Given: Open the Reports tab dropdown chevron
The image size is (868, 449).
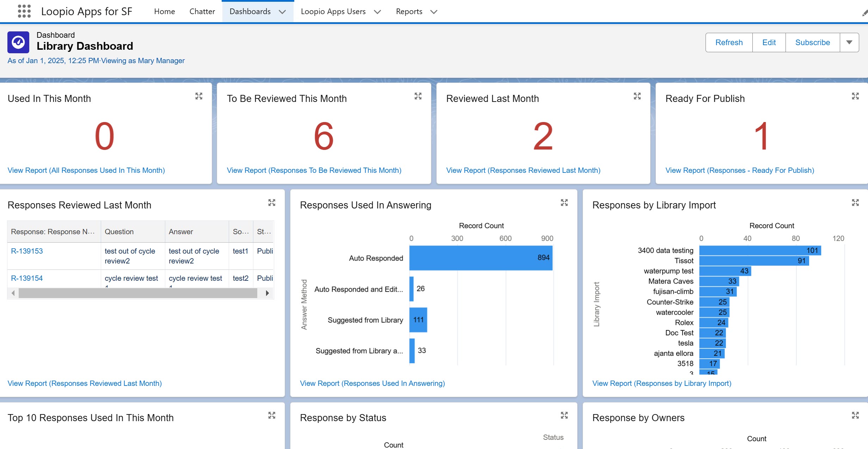Looking at the screenshot, I should 433,12.
